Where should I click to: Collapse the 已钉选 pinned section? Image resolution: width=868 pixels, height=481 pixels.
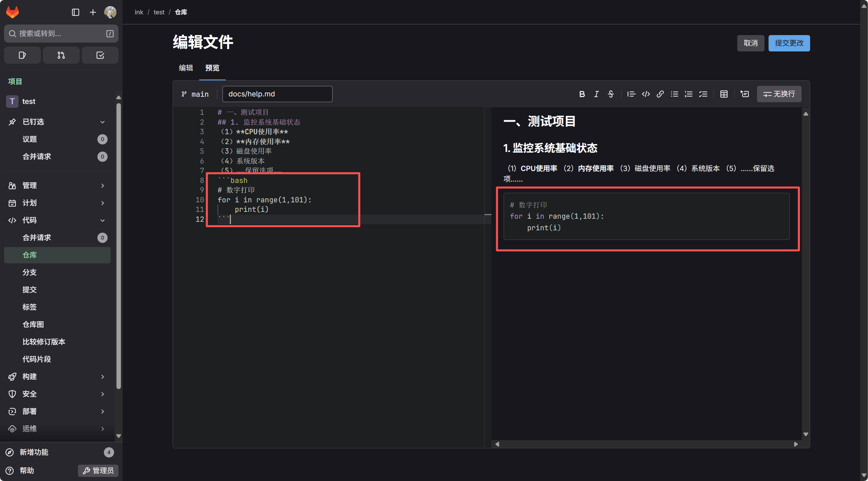(x=102, y=122)
